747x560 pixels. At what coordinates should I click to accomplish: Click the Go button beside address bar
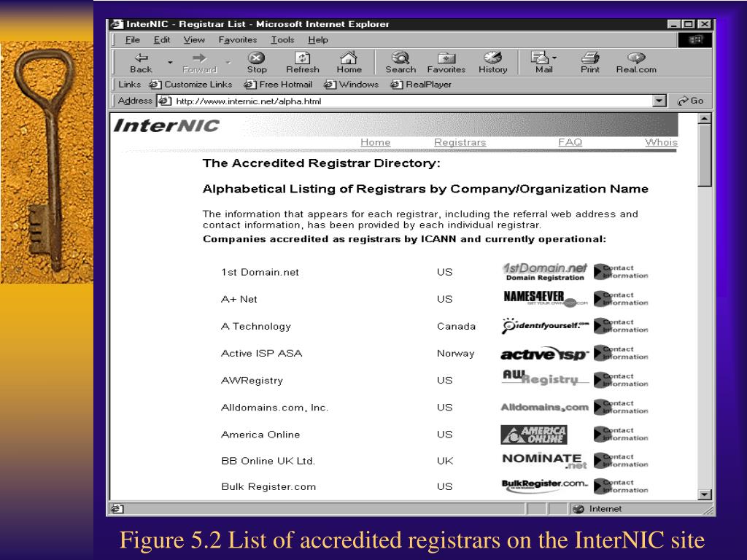[691, 101]
